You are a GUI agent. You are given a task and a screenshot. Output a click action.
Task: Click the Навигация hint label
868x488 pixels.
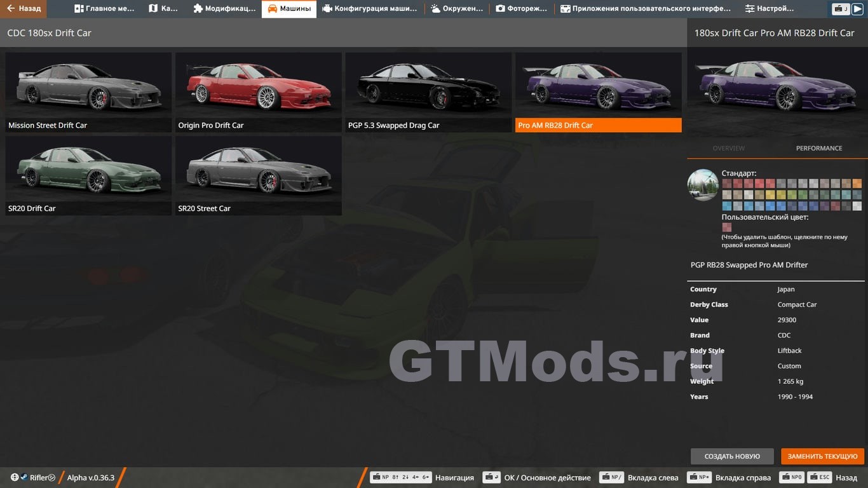click(454, 478)
